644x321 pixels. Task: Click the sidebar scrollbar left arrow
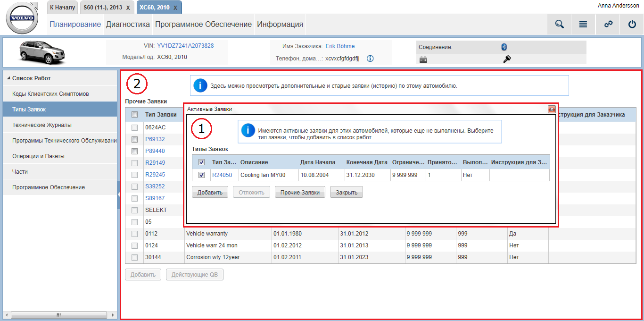click(7, 315)
